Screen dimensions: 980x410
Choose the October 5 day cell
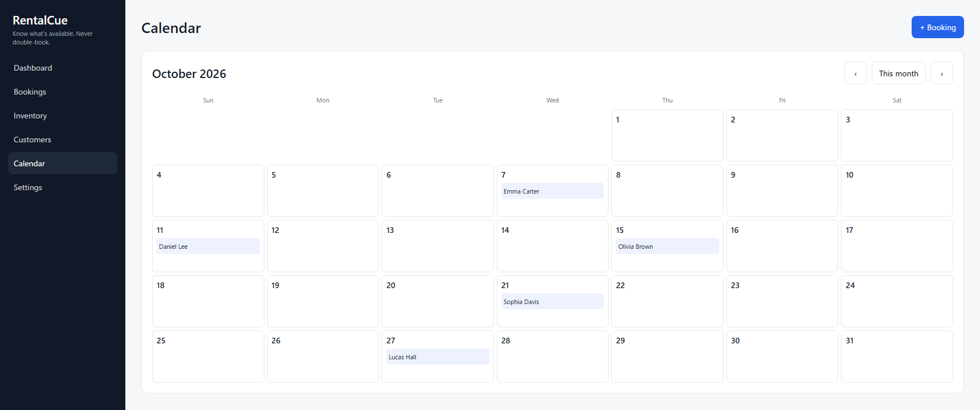click(323, 191)
